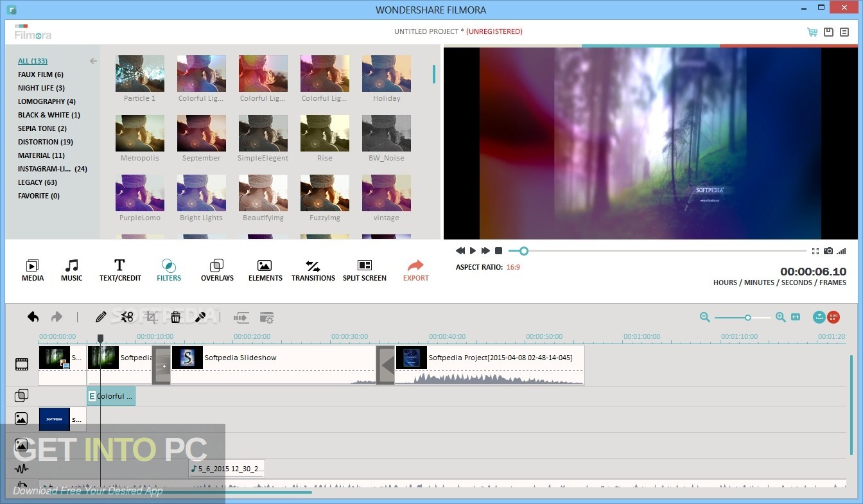This screenshot has width=863, height=504.
Task: Switch to Transitions tab
Action: point(313,270)
